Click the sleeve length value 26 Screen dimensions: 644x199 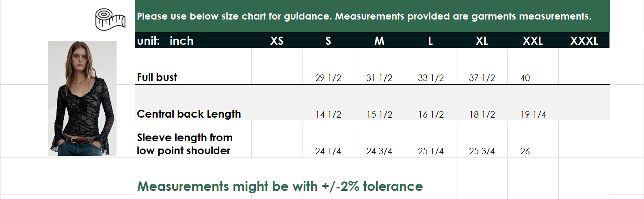525,151
